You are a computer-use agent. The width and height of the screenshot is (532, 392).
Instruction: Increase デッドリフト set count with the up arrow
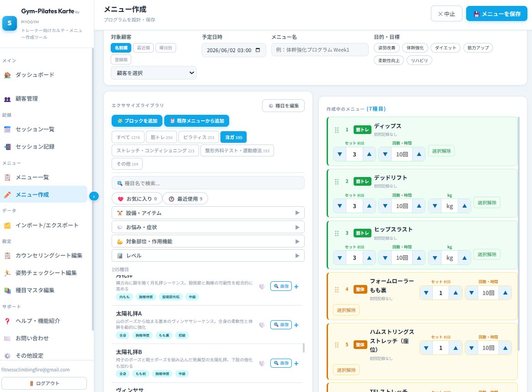click(369, 206)
